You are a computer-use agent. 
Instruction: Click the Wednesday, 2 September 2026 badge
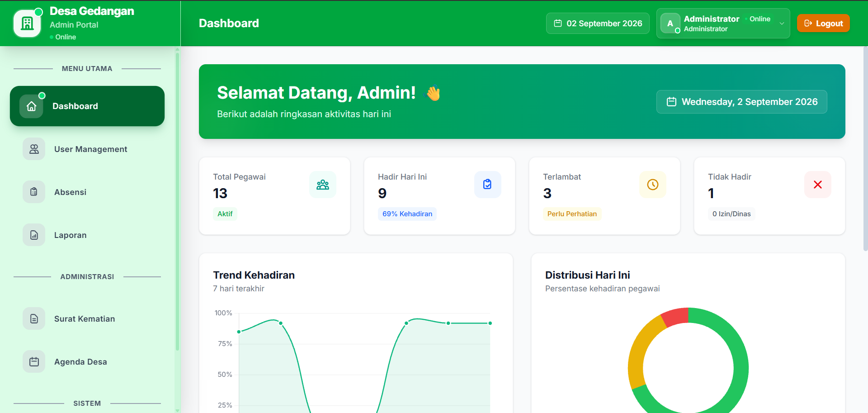click(742, 102)
